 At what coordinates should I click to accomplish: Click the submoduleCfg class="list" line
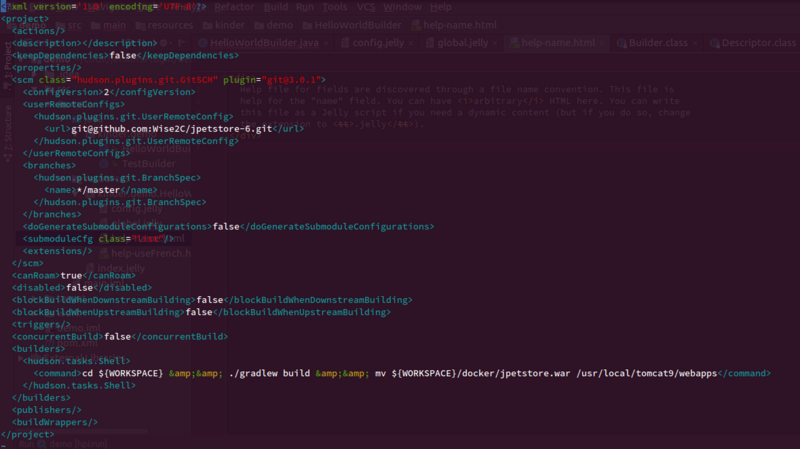point(98,239)
